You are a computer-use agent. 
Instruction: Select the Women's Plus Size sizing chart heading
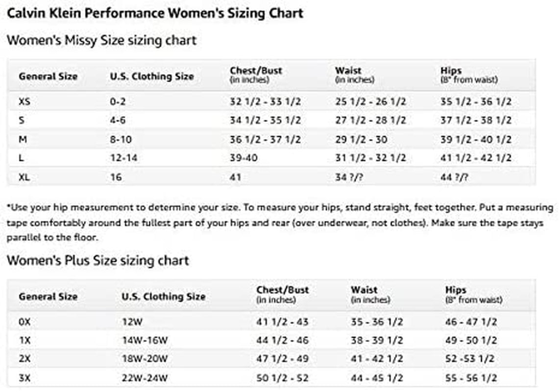tap(97, 260)
